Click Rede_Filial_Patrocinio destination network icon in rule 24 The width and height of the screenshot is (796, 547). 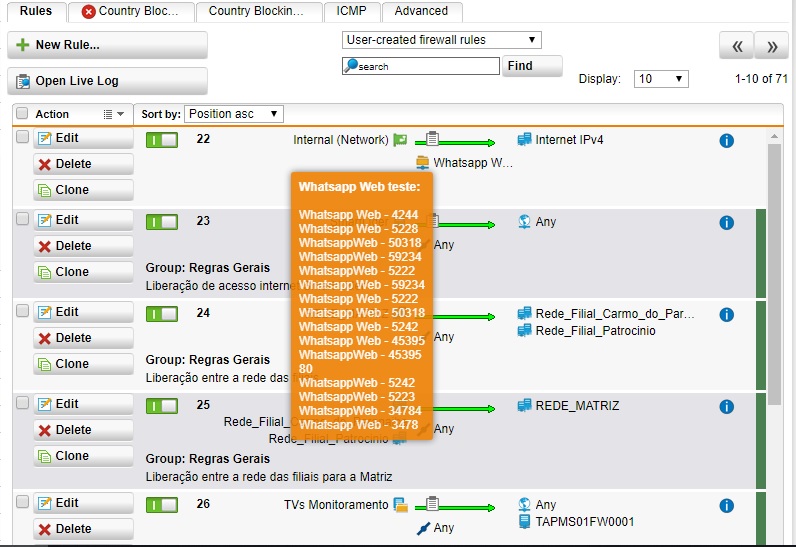tap(524, 331)
